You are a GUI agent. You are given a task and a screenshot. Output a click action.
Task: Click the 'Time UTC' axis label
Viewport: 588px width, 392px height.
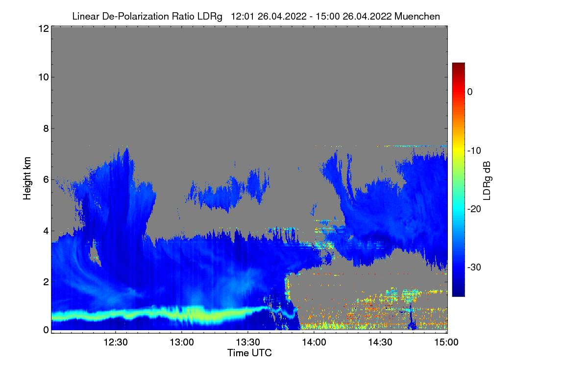coord(249,353)
